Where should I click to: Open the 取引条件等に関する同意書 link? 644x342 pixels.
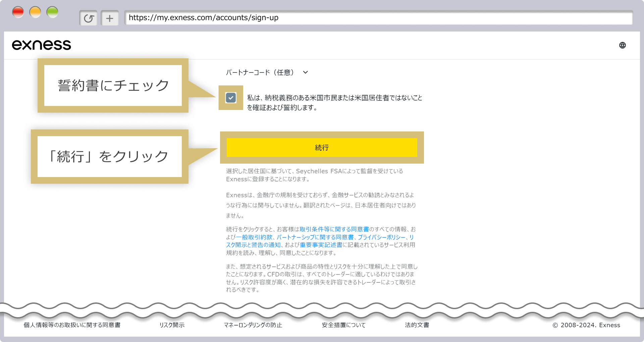[334, 229]
